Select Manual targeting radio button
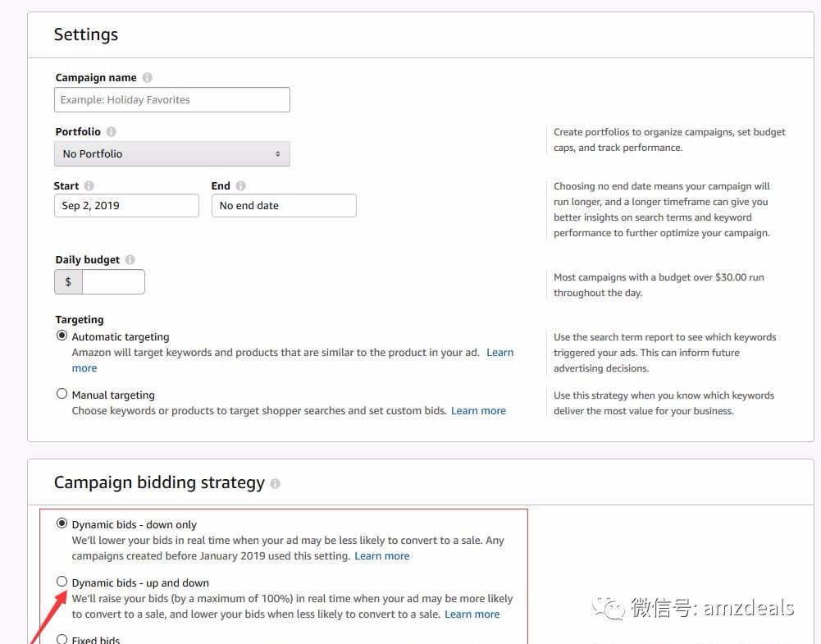Viewport: 821px width, 644px height. click(x=62, y=394)
